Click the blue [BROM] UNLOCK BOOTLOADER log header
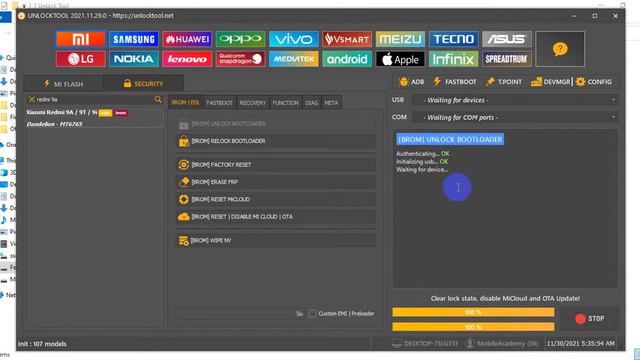The height and width of the screenshot is (360, 640). (x=450, y=139)
